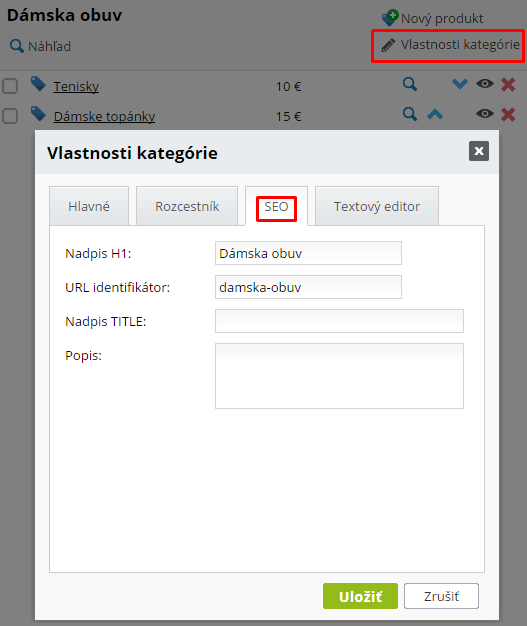The height and width of the screenshot is (626, 527).
Task: Click the blue tag icon beside Tenisky
Action: (x=38, y=84)
